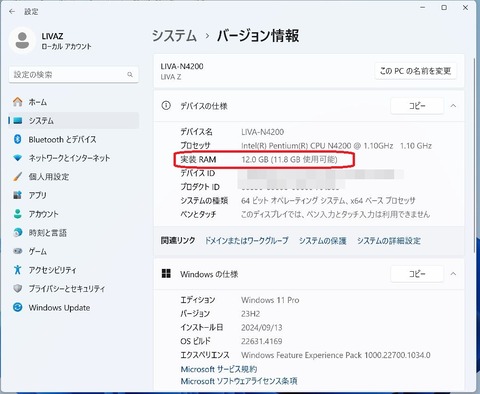Click the LIVAZ user avatar icon
Image resolution: width=480 pixels, height=394 pixels.
tap(22, 40)
